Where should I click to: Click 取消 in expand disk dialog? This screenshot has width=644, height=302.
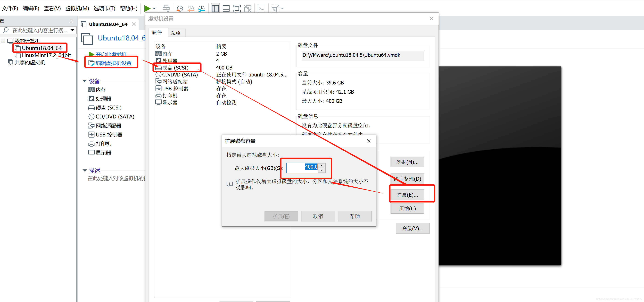(318, 216)
